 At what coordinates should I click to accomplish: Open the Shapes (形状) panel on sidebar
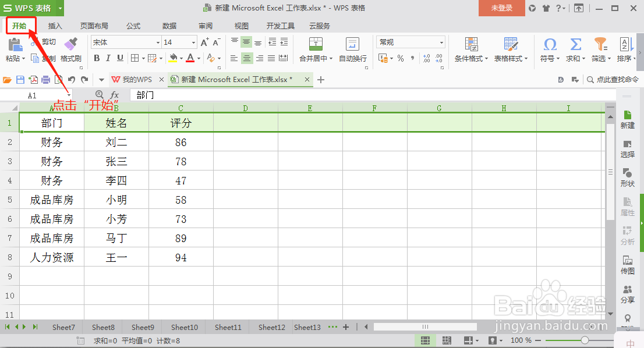(627, 177)
